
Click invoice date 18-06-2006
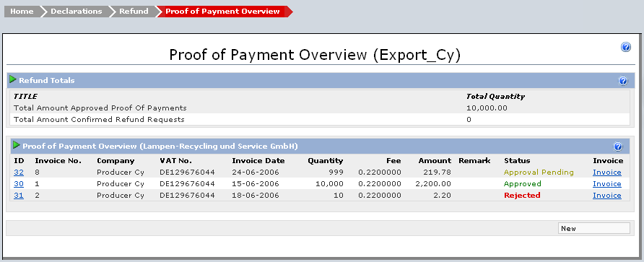(256, 196)
